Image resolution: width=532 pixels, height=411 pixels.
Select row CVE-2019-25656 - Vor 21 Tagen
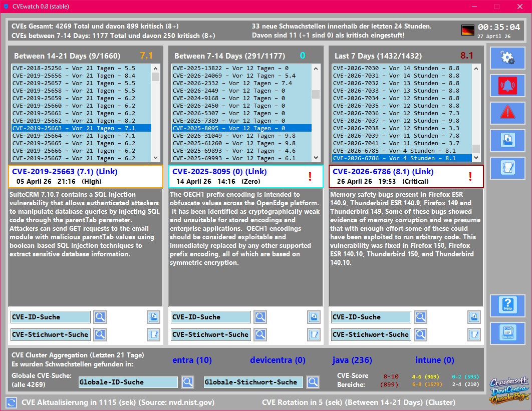[82, 76]
